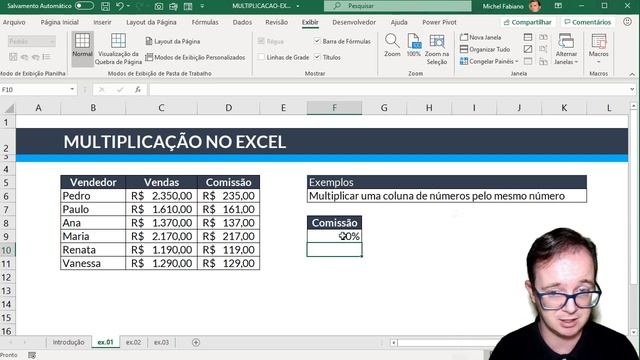Toggle the Títulos checkbox
Viewport: 640px width, 360px height.
[317, 58]
